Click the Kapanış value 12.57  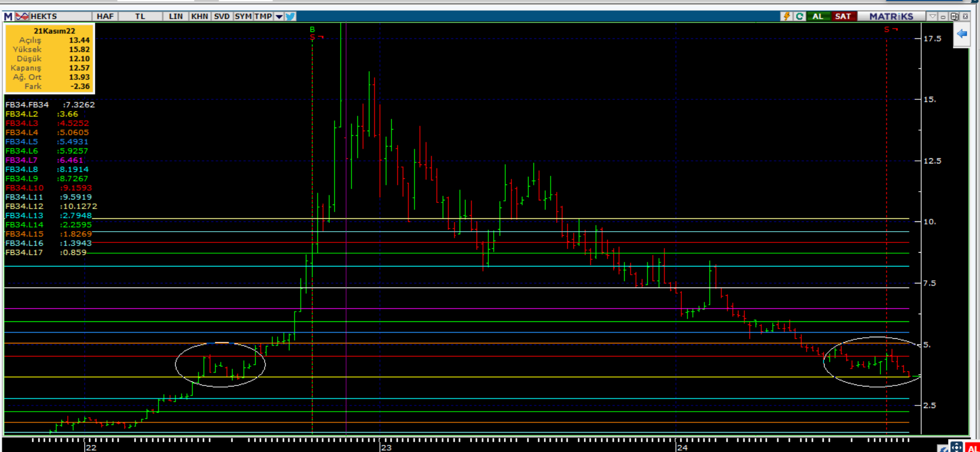tap(79, 68)
